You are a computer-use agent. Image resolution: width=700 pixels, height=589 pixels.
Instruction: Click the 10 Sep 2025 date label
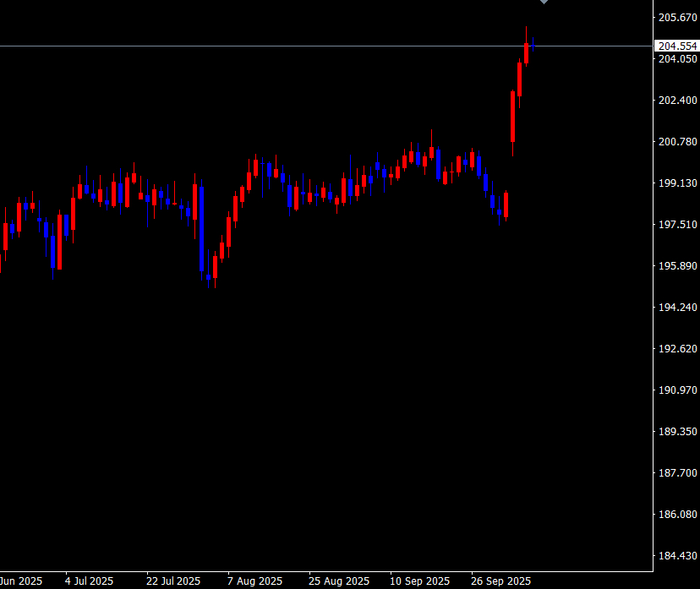419,581
